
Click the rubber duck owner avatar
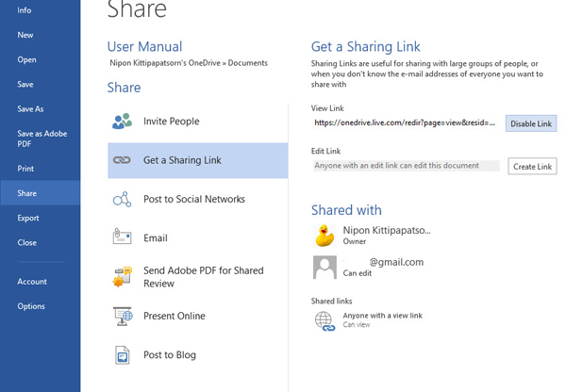[325, 236]
